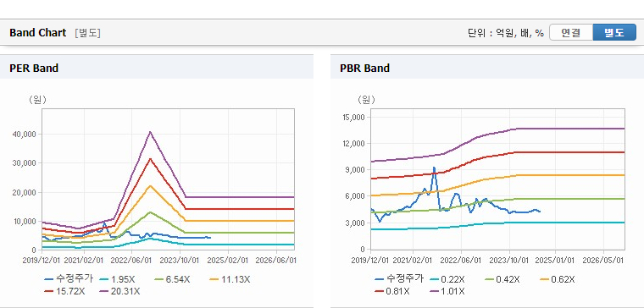644x308 pixels.
Task: Toggle 수정주가 legend in PER Band chart
Action: [69, 279]
